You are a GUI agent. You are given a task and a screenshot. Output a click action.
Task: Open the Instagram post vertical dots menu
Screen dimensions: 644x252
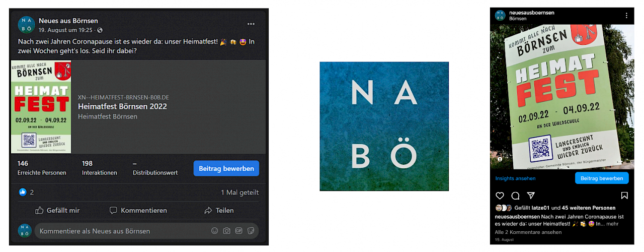click(x=626, y=16)
